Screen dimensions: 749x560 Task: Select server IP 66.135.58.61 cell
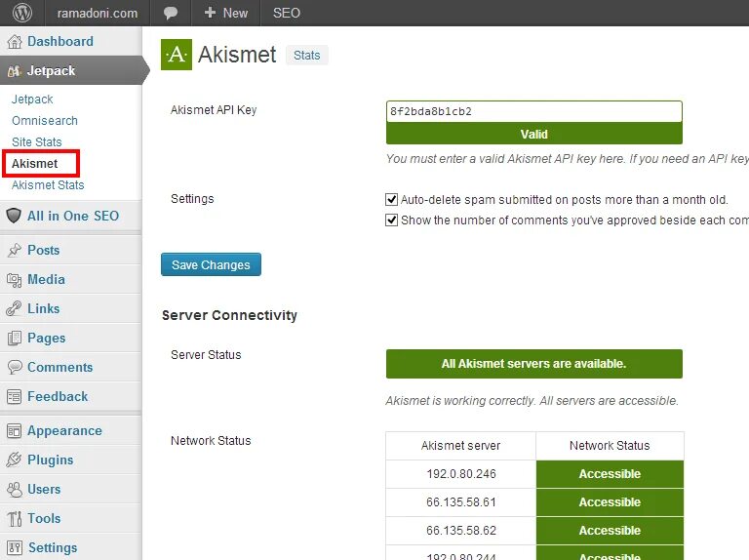coord(461,502)
